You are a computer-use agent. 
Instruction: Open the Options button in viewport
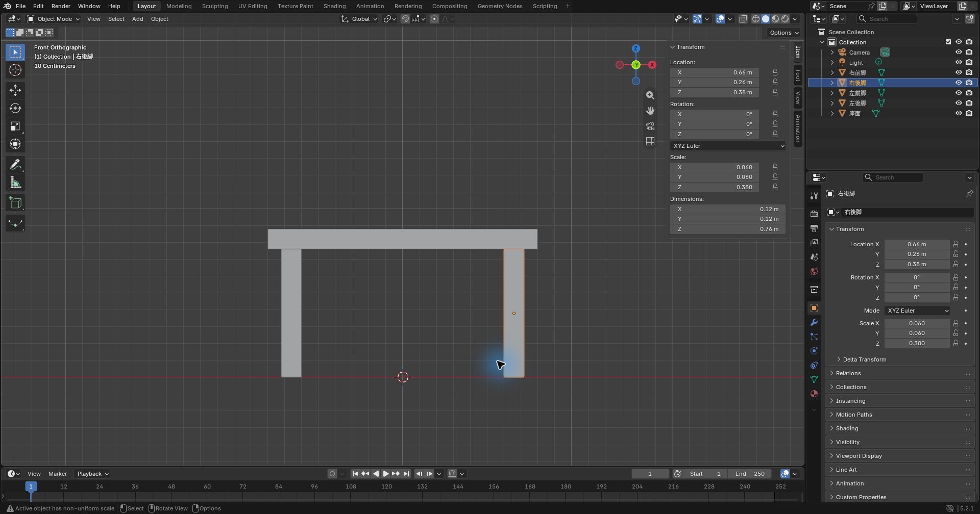point(783,33)
